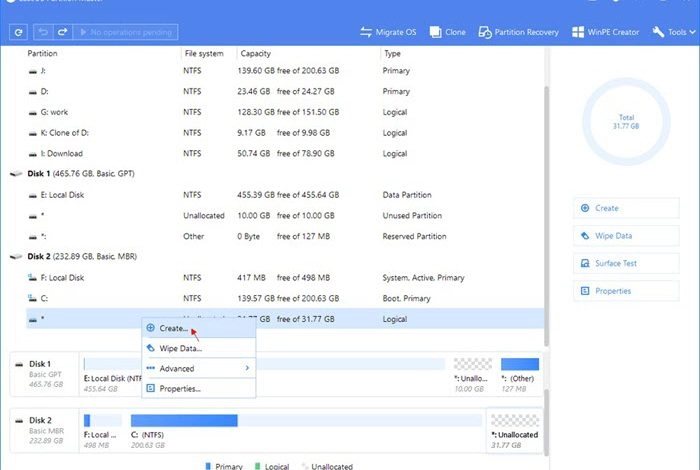Choose Create... from the context menu
700x470 pixels.
(x=199, y=328)
